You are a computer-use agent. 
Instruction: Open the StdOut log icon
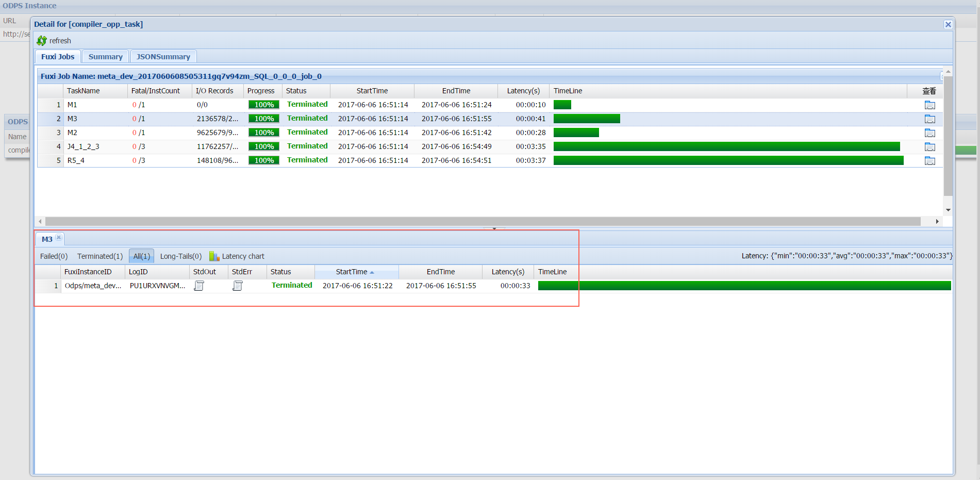(199, 286)
